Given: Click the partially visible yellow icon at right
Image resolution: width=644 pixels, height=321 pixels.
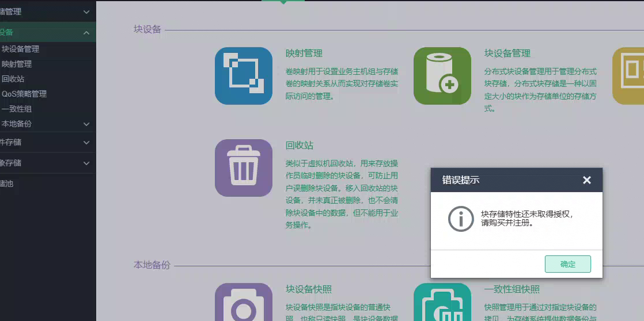Looking at the screenshot, I should point(628,76).
